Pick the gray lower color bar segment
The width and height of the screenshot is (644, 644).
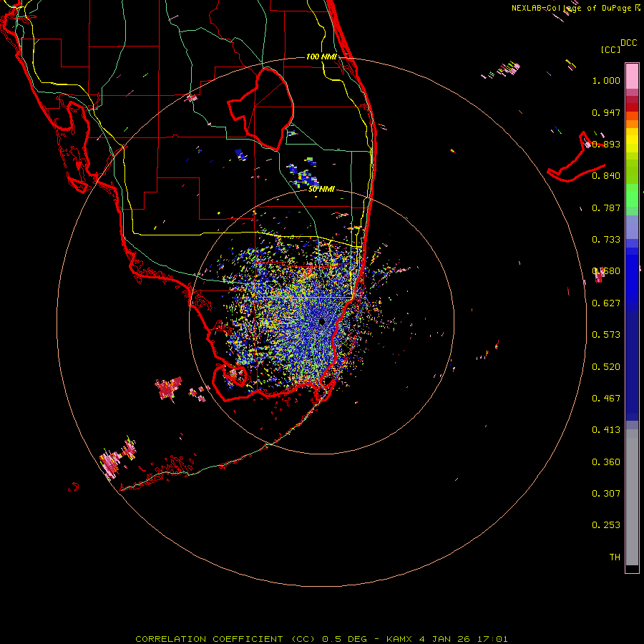pos(632,497)
